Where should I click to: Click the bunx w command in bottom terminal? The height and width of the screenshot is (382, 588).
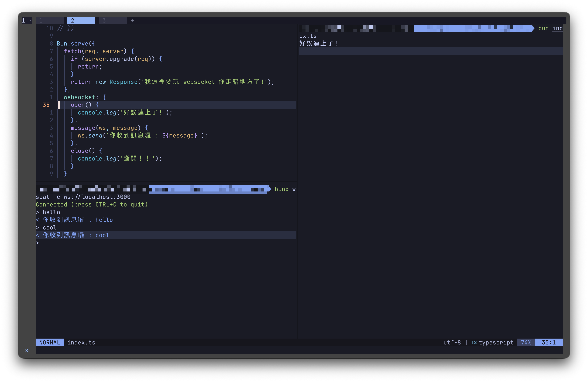[x=285, y=189]
